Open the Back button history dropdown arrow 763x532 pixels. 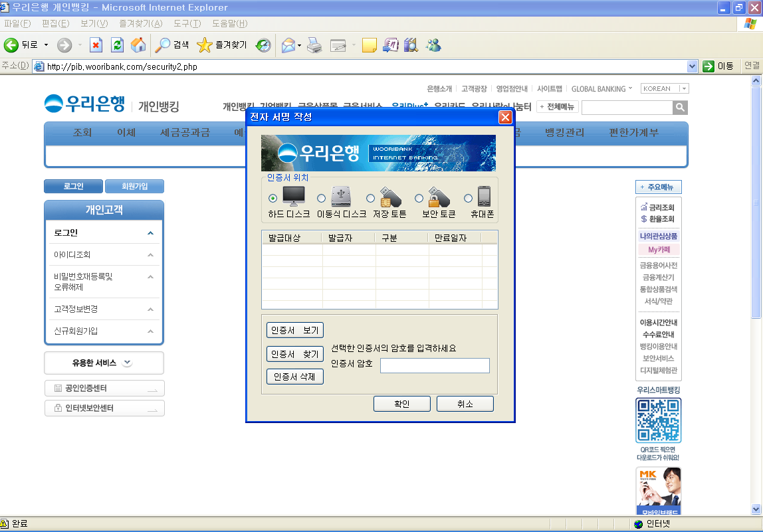click(x=47, y=45)
